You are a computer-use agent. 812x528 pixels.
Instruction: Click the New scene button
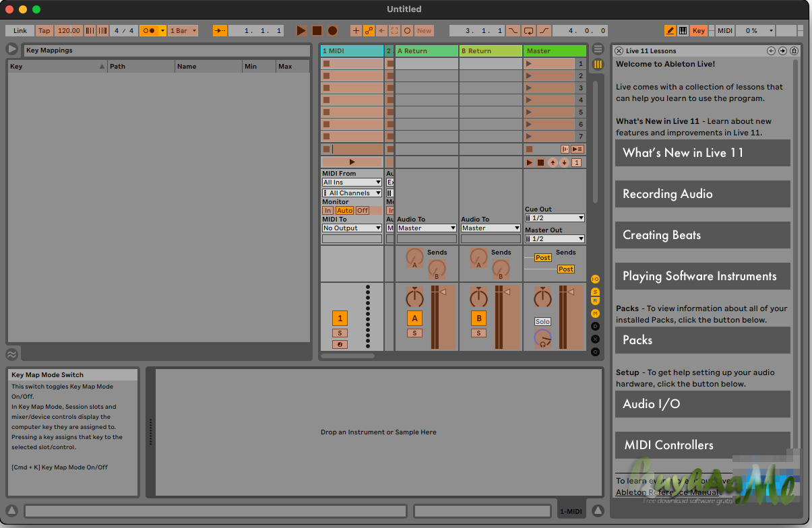pyautogui.click(x=424, y=30)
